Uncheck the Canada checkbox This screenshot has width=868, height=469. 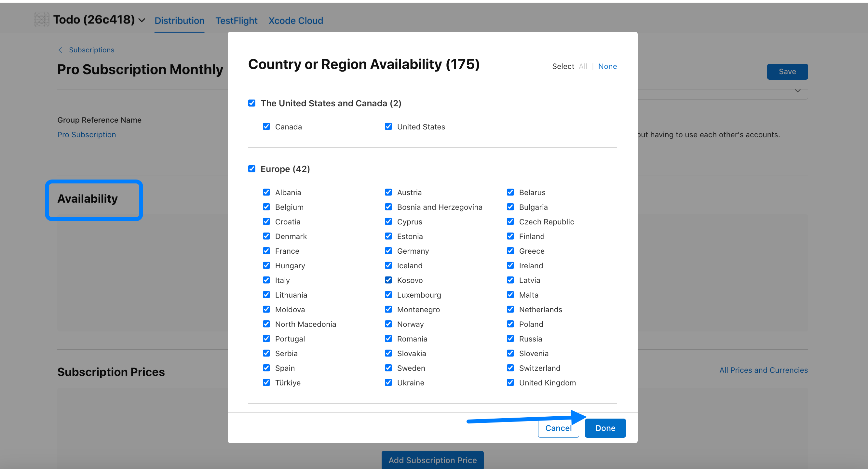266,127
